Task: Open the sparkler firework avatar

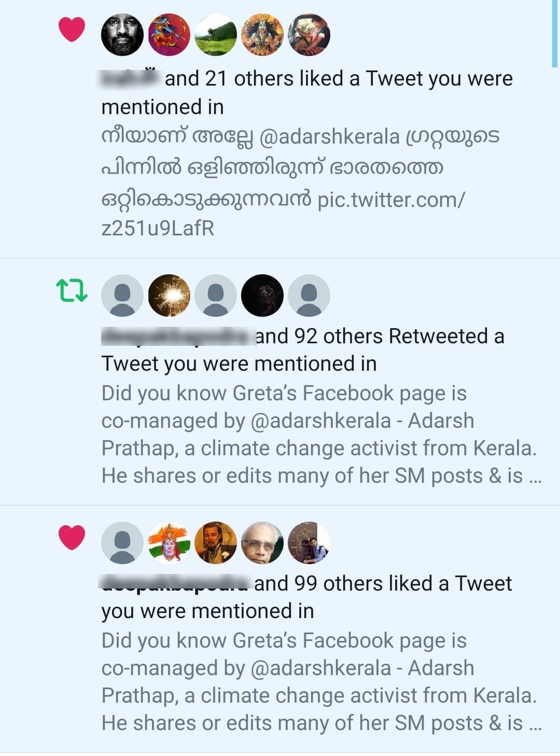Action: tap(169, 296)
